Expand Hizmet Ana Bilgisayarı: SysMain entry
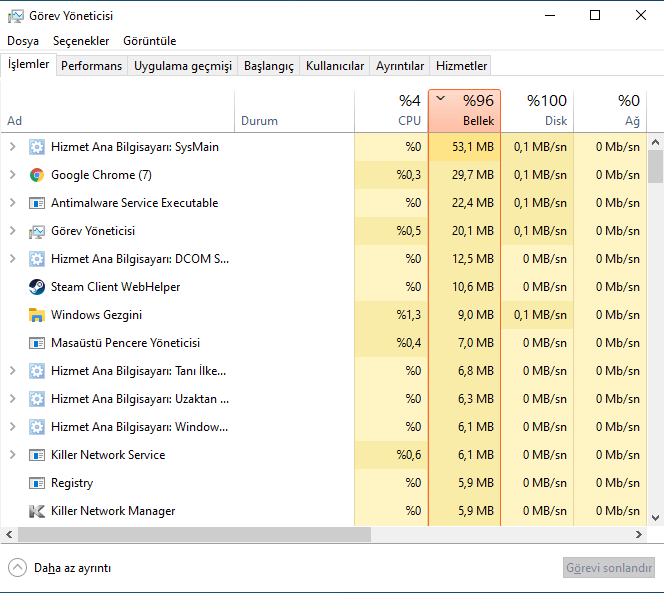This screenshot has width=664, height=593. point(12,147)
